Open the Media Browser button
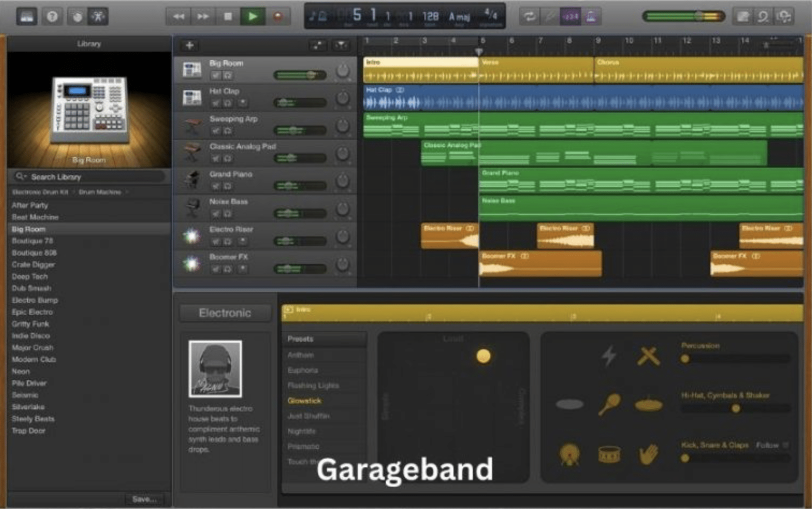This screenshot has width=812, height=509. pyautogui.click(x=784, y=16)
